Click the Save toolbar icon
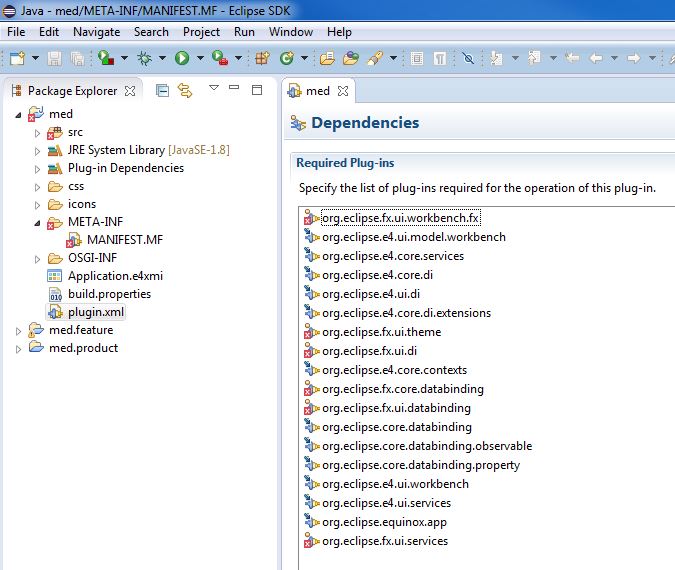Image resolution: width=675 pixels, height=570 pixels. tap(54, 58)
